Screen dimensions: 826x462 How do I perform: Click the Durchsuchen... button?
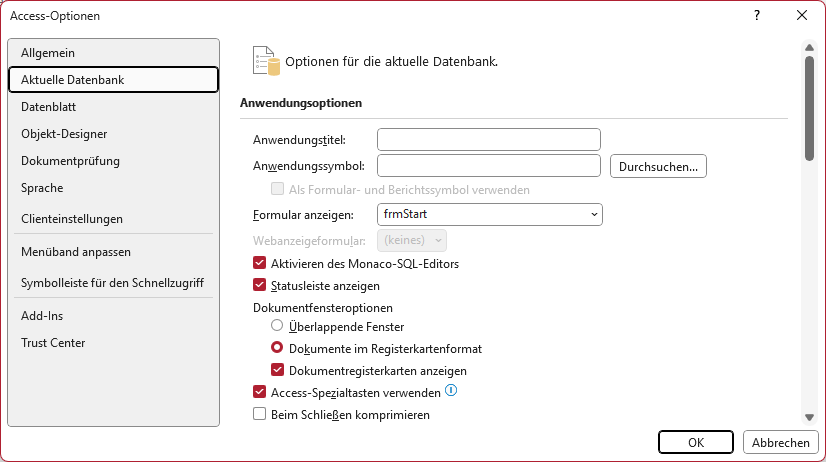(658, 166)
